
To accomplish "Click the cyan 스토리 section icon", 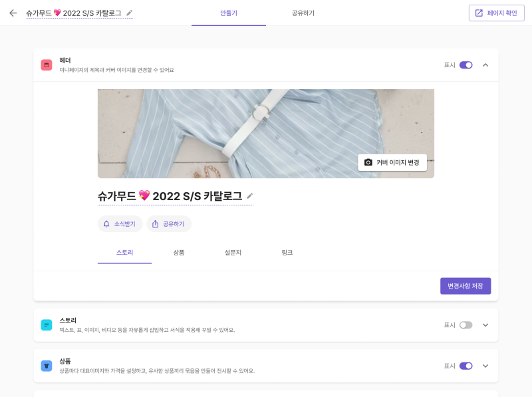I will pos(47,325).
